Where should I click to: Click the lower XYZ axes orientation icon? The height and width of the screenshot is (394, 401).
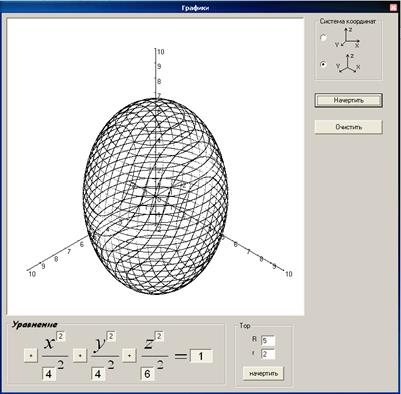click(348, 63)
